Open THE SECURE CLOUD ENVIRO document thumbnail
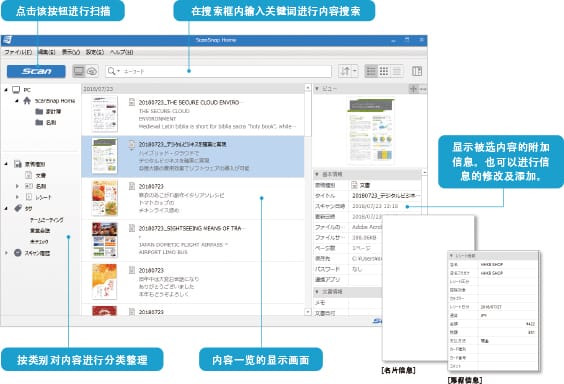Image resolution: width=564 pixels, height=384 pixels. pos(104,114)
